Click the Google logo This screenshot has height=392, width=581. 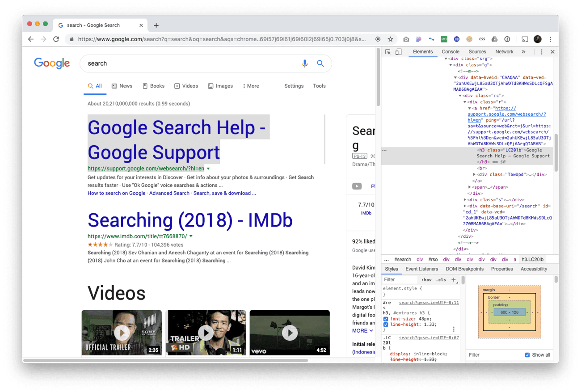pos(52,63)
